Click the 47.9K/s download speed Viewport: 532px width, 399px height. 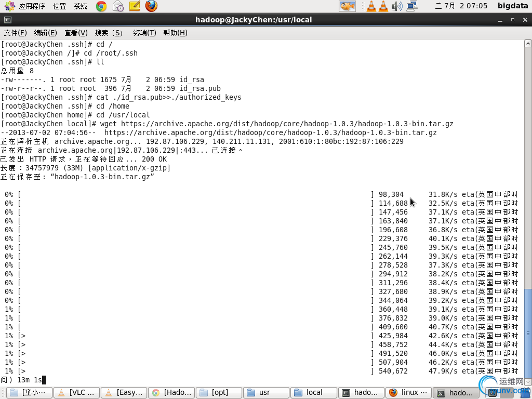[x=443, y=371]
